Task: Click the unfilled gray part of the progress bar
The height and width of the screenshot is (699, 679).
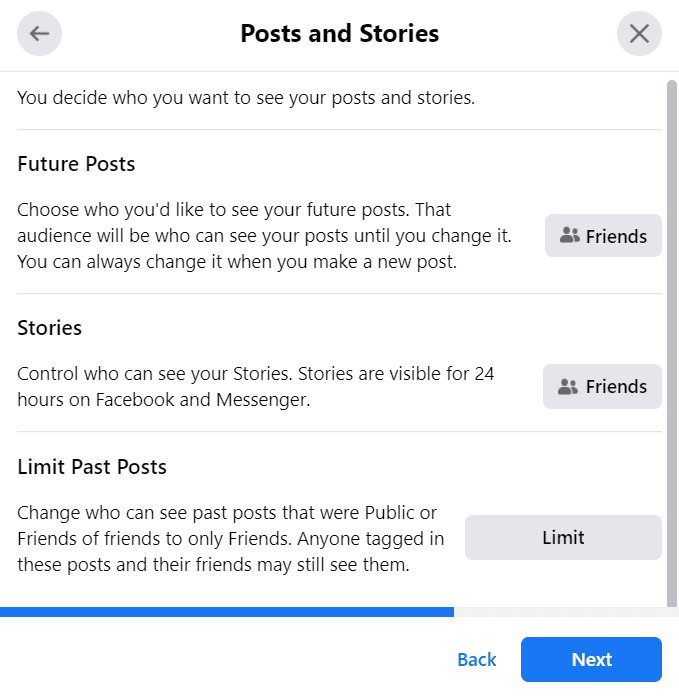Action: [566, 612]
